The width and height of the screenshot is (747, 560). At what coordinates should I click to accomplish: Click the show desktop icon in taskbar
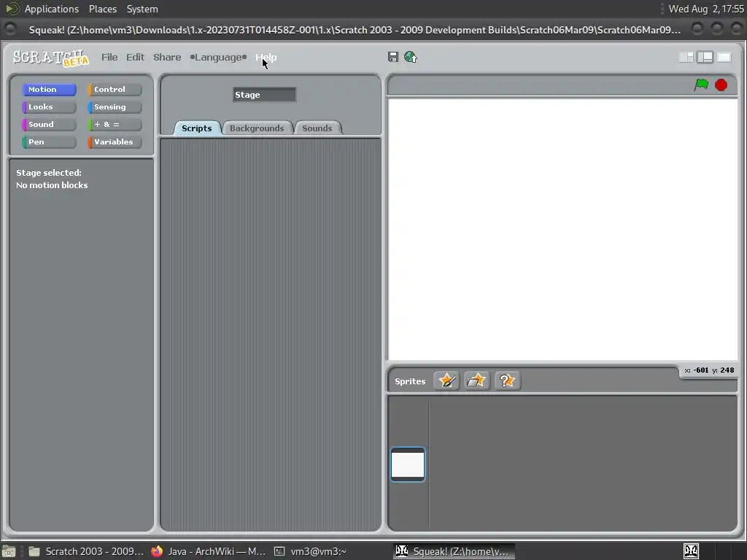[9, 552]
